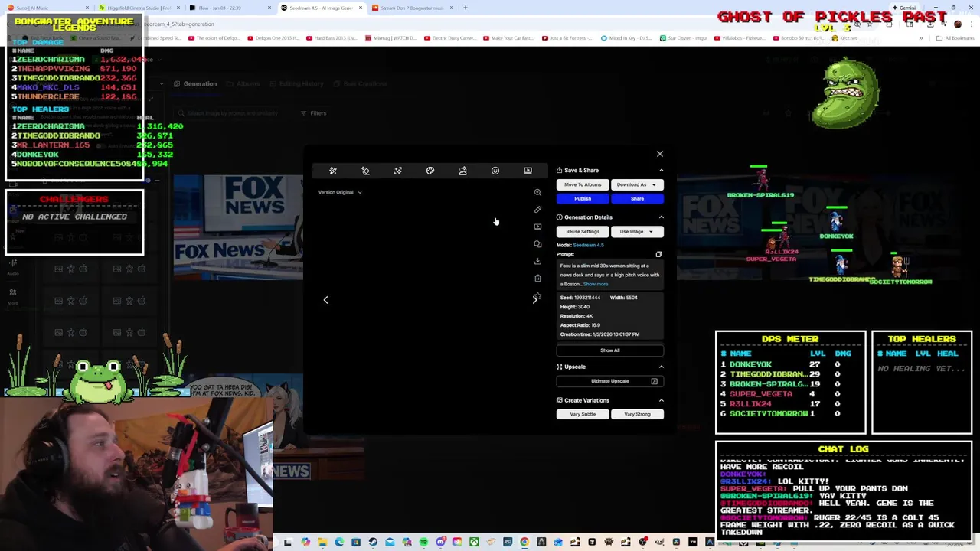Screen dimensions: 980x551
Task: Select the eraser inpaint tool
Action: pyautogui.click(x=365, y=171)
